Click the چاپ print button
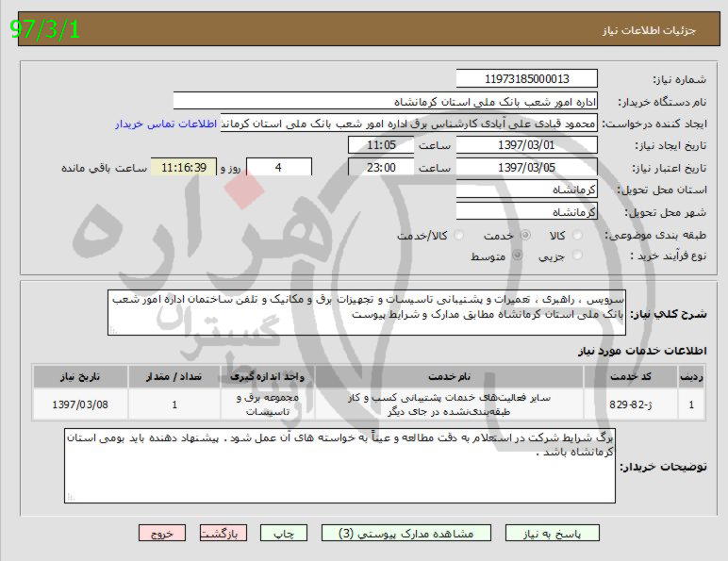The height and width of the screenshot is (561, 728). coord(284,533)
